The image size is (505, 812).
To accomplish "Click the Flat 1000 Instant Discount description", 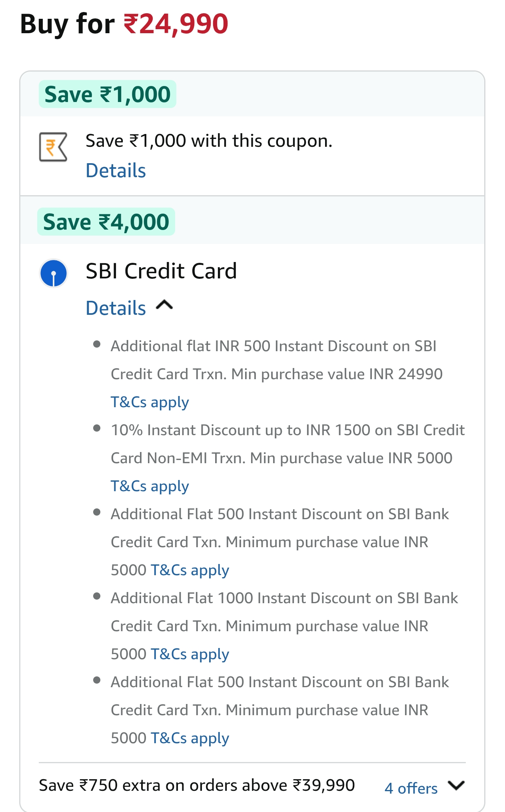I will [284, 612].
